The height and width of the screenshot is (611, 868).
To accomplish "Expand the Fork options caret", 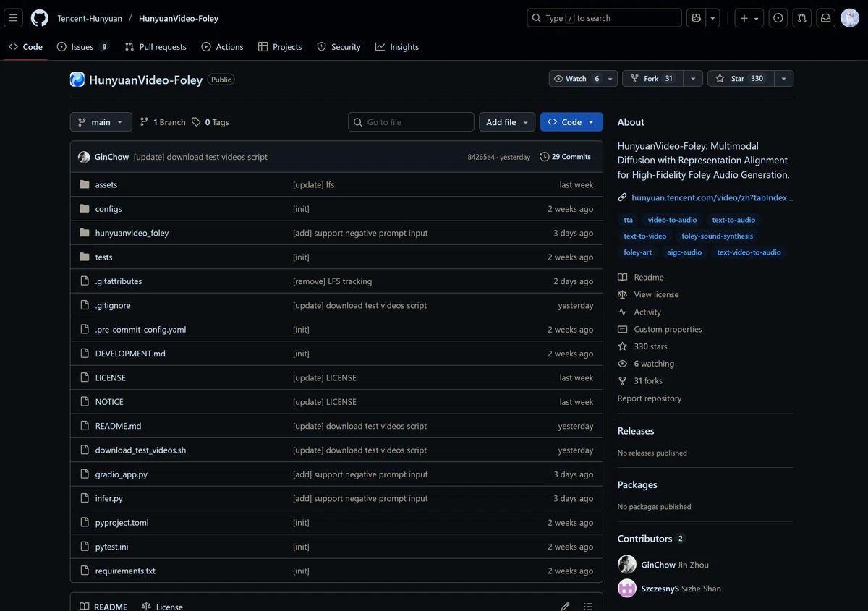I will point(693,79).
